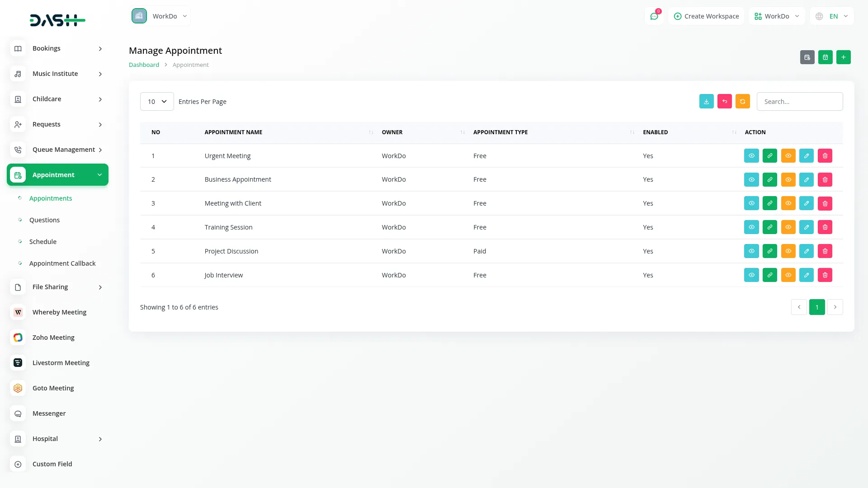Viewport: 868px width, 488px height.
Task: Open Appointment Callback in sidebar
Action: tap(62, 263)
